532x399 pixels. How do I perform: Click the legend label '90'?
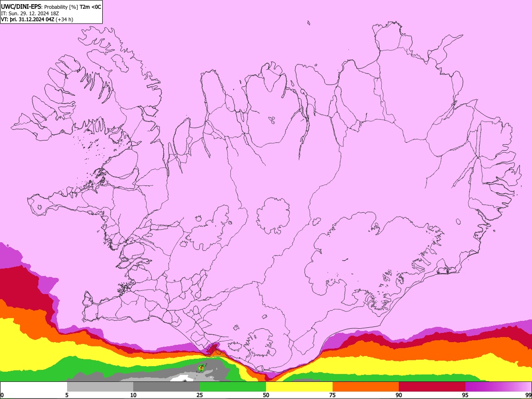[x=399, y=395]
